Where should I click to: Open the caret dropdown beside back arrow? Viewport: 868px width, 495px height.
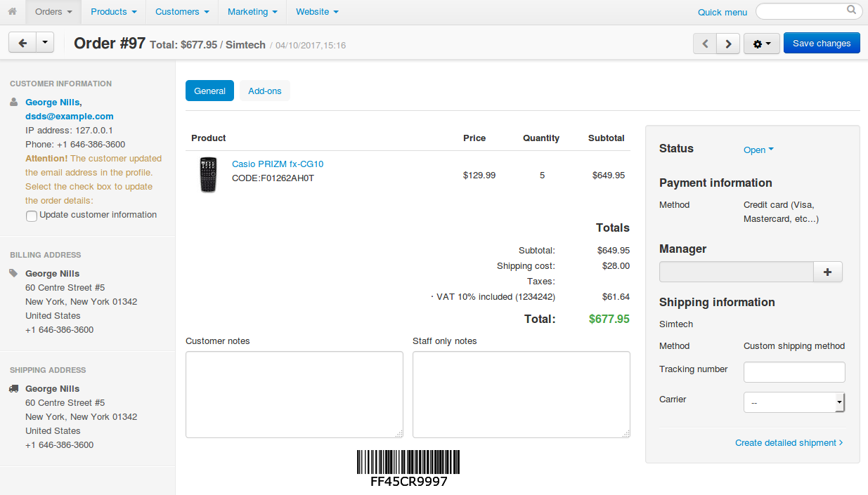45,43
